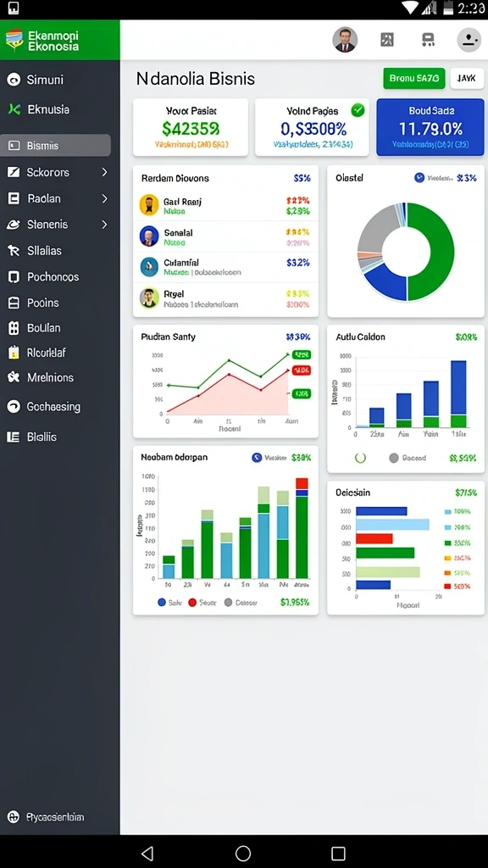Click the round account icon at top right
The height and width of the screenshot is (868, 488).
[x=469, y=40]
